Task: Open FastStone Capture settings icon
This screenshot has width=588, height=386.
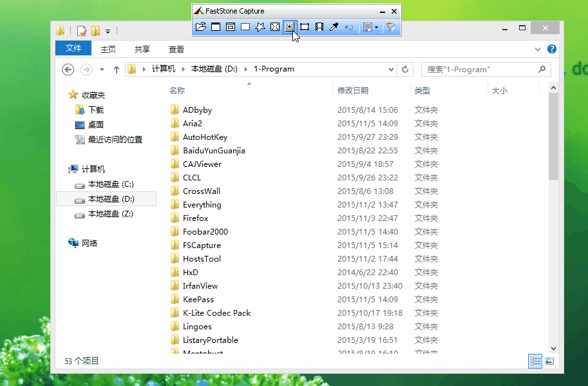Action: coord(390,27)
